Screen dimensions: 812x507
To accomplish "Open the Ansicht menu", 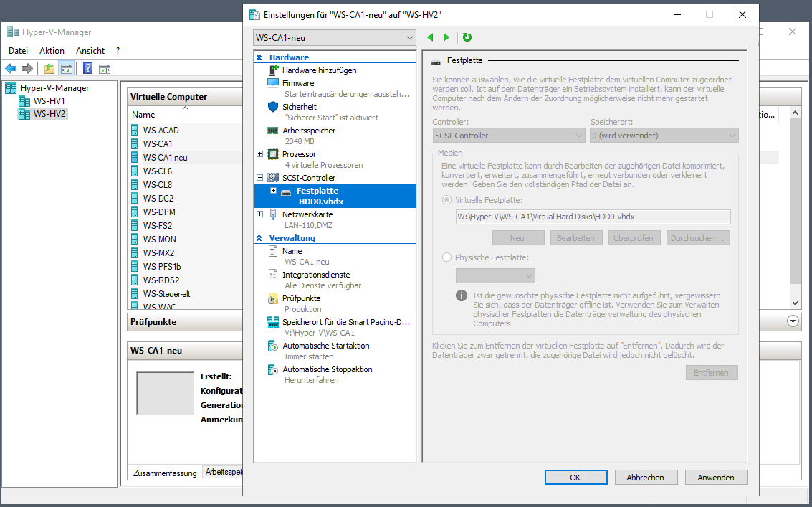I will pos(90,51).
